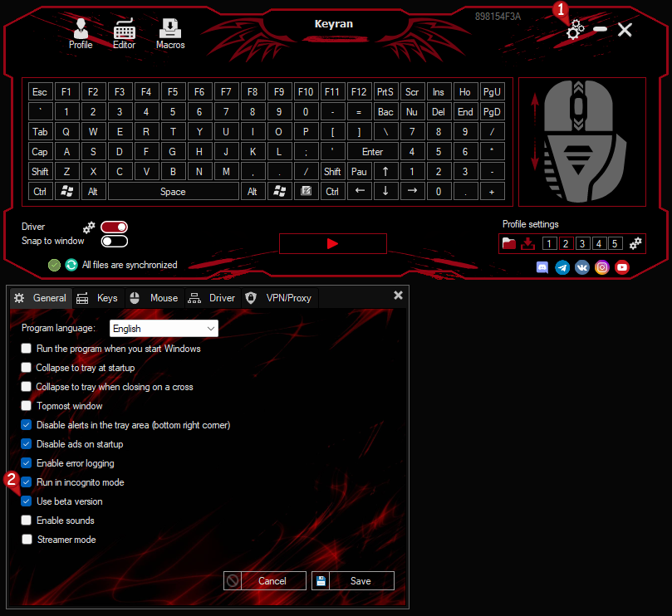Image resolution: width=672 pixels, height=616 pixels.
Task: Select the Esc key on keyboard
Action: click(40, 92)
